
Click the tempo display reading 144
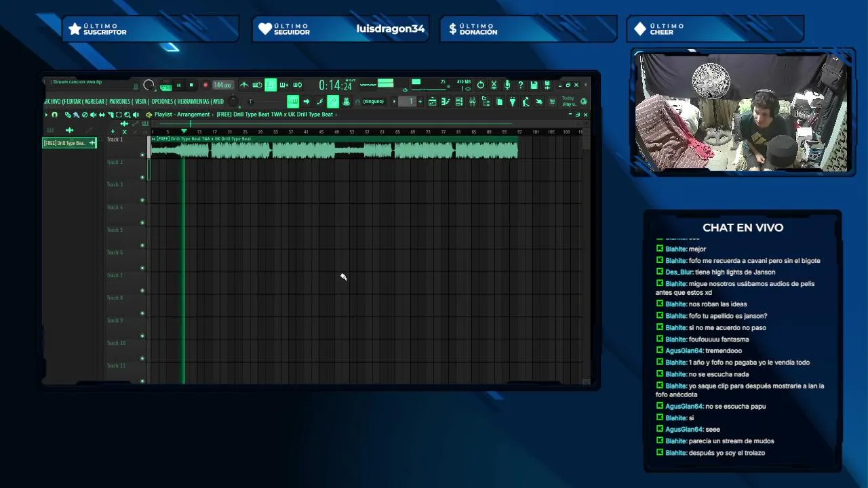(x=223, y=85)
